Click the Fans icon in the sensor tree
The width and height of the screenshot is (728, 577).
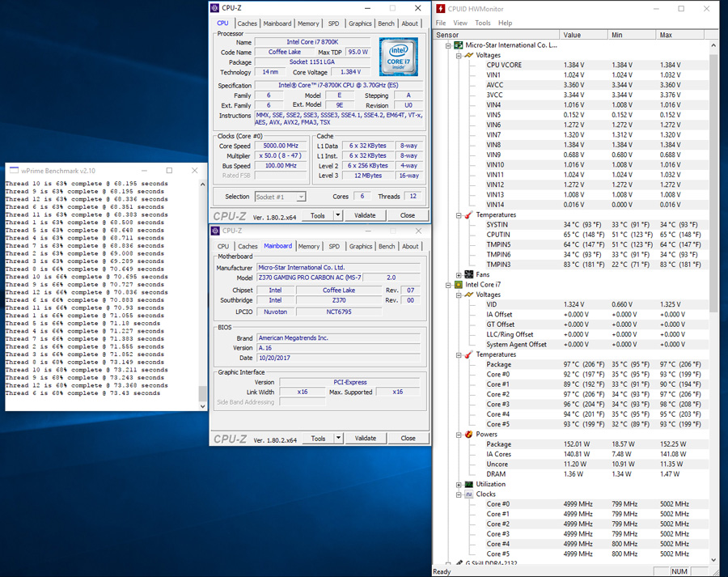(468, 275)
